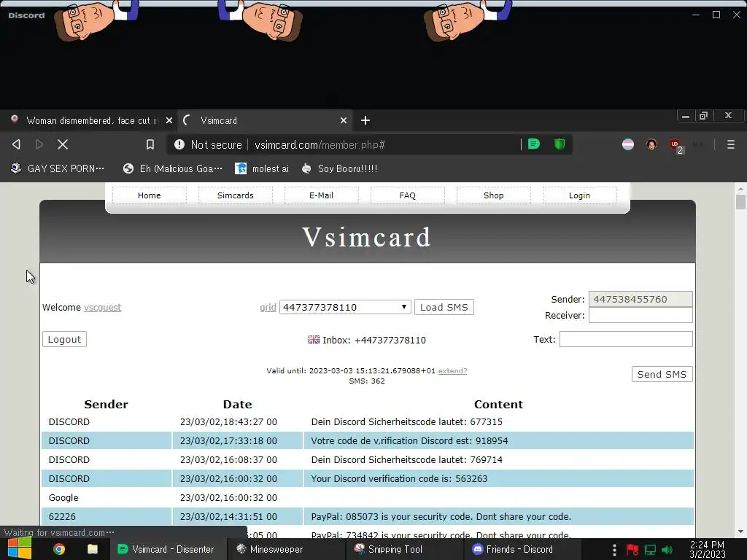
Task: Click the grid link
Action: tap(268, 307)
